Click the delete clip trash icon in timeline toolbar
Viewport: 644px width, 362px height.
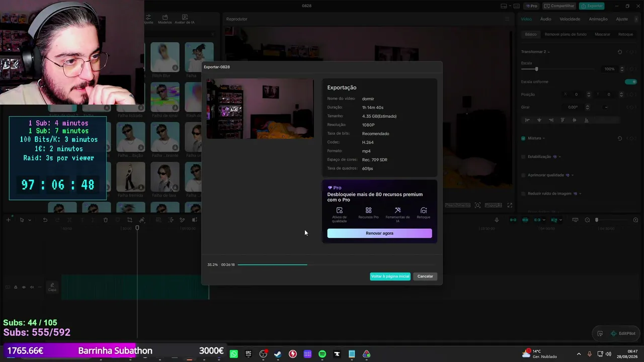click(105, 220)
